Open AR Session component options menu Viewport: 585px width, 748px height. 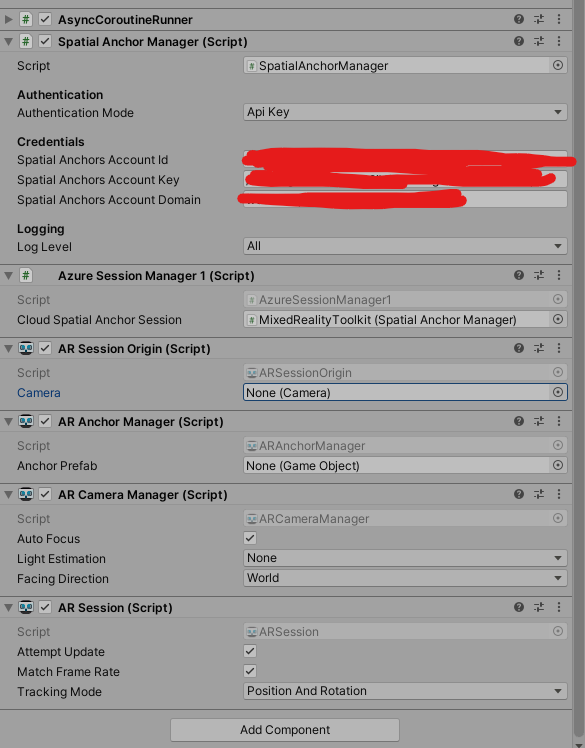click(x=559, y=607)
